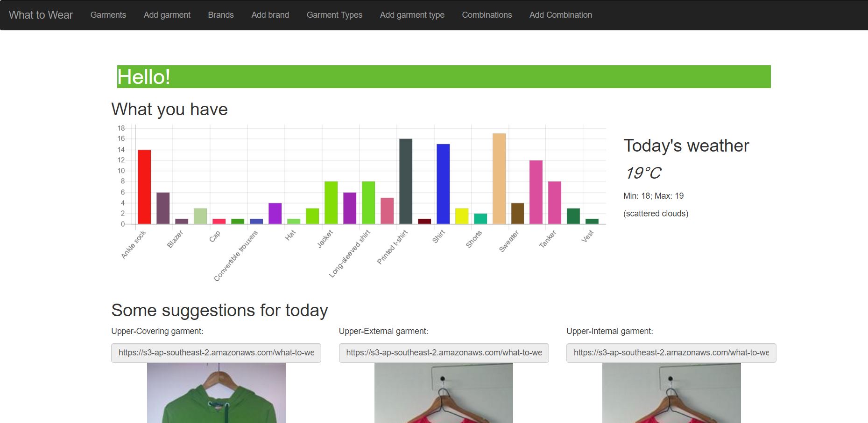This screenshot has height=423, width=868.
Task: Click the 'Upper-Covering garment:' label
Action: point(157,331)
